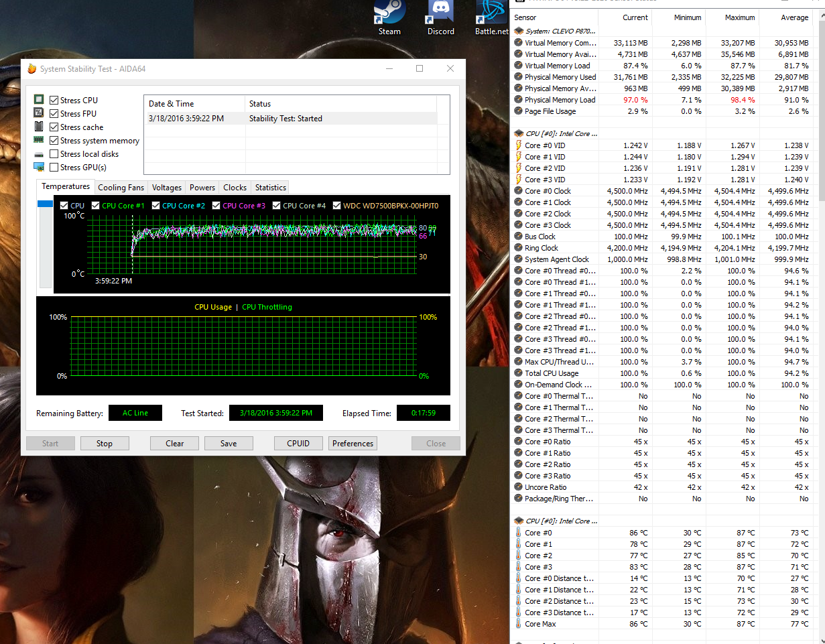Switch to the Cooling Fans tab
825x644 pixels.
(x=121, y=188)
